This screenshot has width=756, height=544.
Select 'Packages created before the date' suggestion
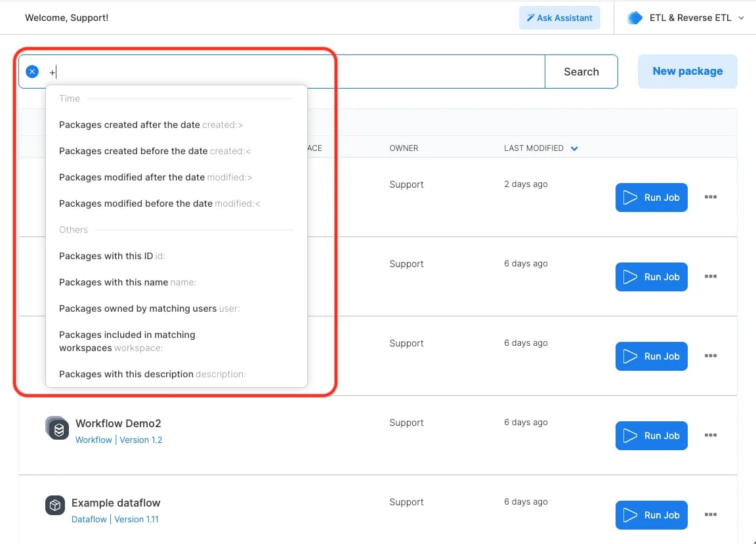[177, 151]
